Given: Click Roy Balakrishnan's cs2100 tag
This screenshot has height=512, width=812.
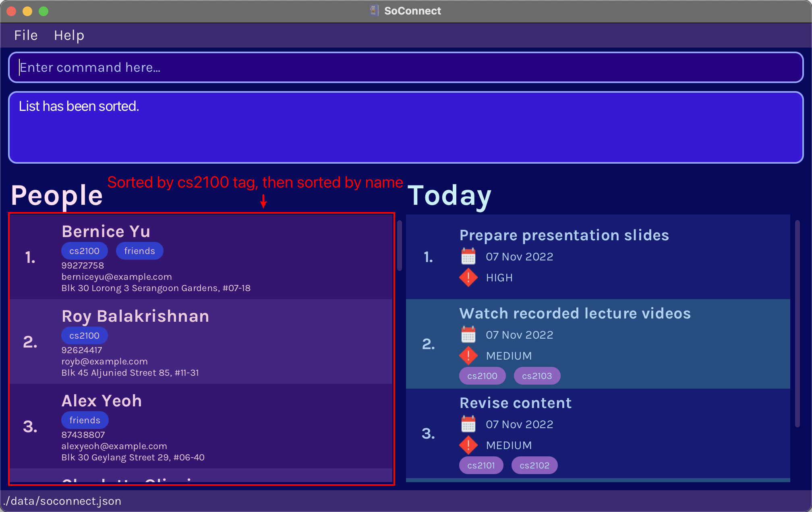Looking at the screenshot, I should click(84, 335).
